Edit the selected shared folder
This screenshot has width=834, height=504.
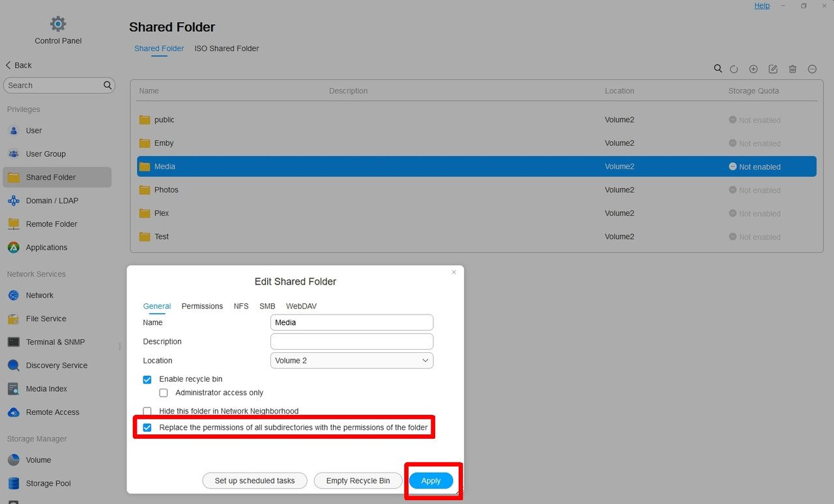tap(773, 69)
